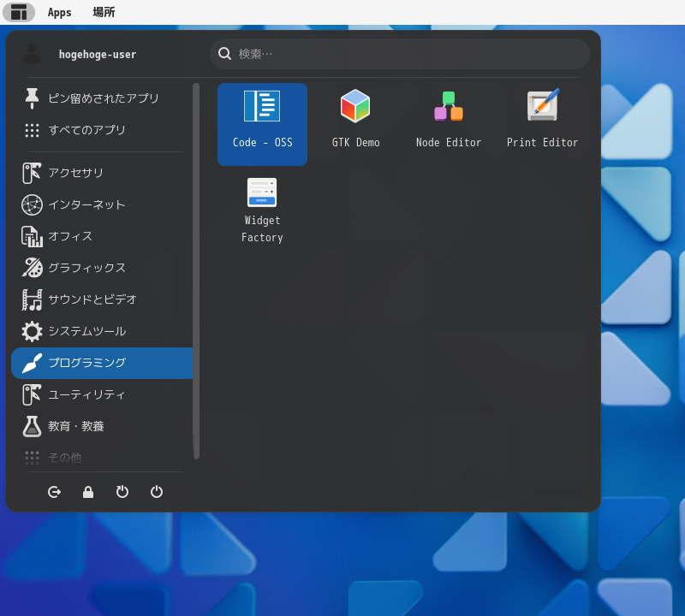Focus the 検索 search field

click(x=400, y=54)
